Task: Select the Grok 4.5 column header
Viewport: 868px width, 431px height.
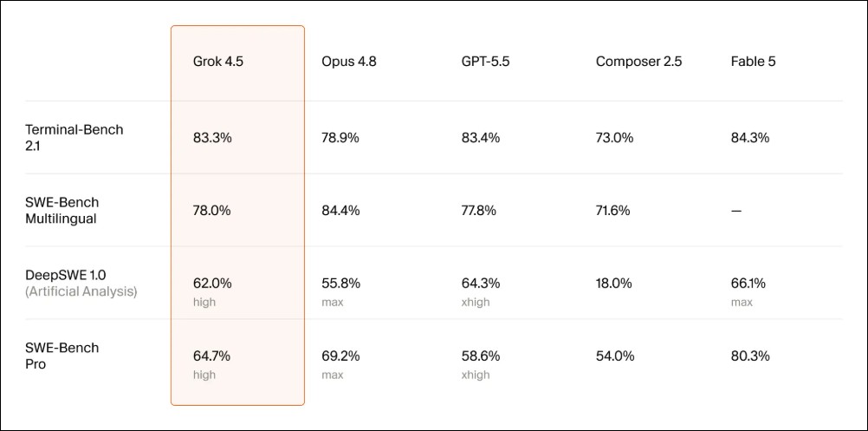Action: [x=218, y=62]
